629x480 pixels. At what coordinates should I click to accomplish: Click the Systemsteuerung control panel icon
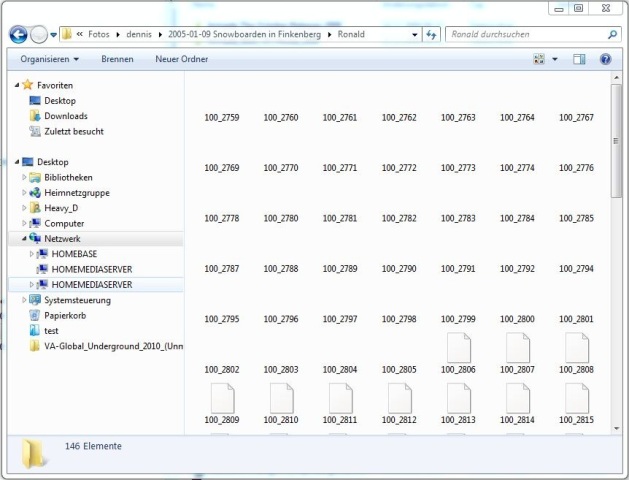tap(36, 300)
